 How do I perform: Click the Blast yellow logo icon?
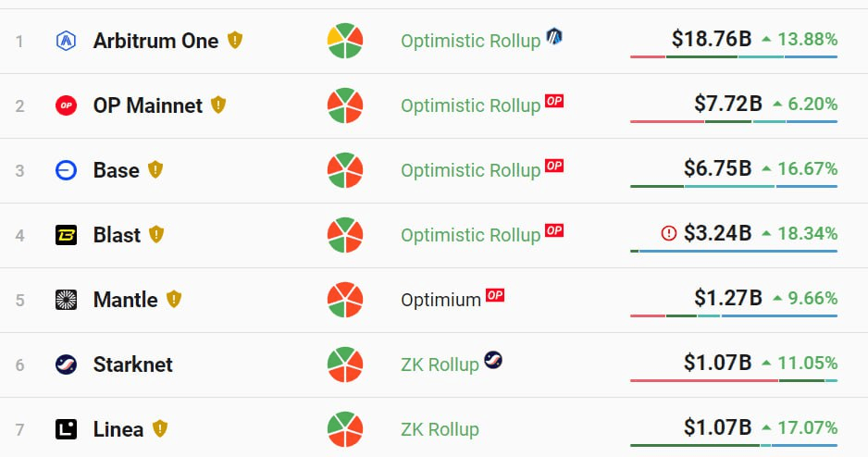click(66, 235)
